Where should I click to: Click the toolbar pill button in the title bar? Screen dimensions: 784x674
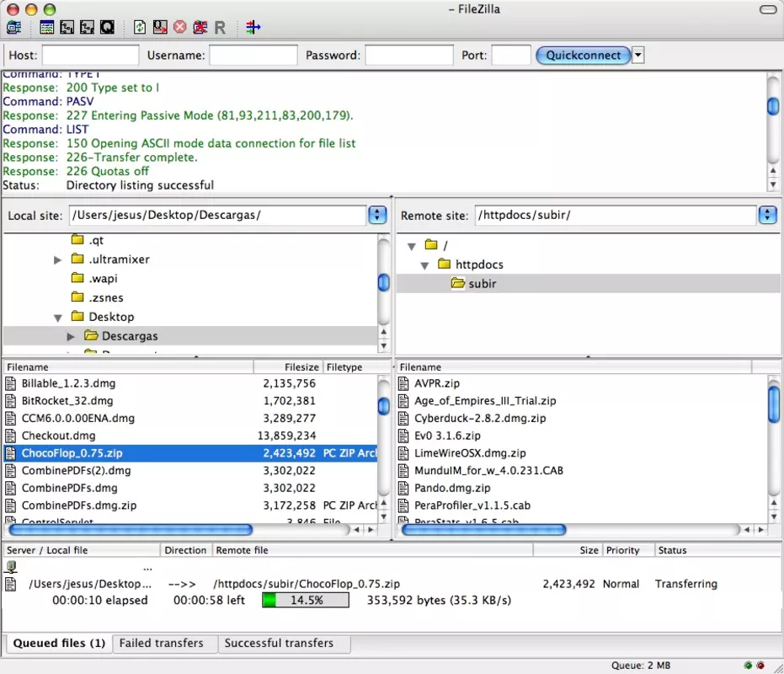click(x=768, y=9)
